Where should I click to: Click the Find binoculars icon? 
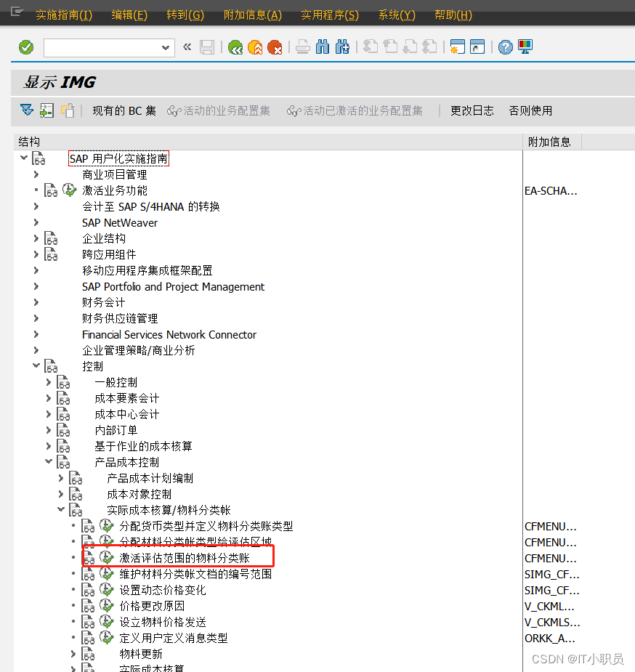point(322,46)
